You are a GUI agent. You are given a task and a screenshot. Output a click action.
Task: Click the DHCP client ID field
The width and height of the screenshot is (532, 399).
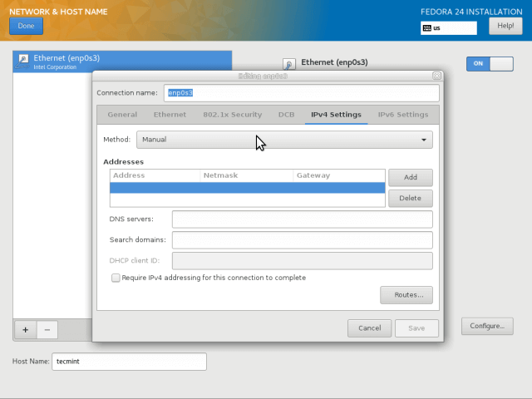pos(303,260)
